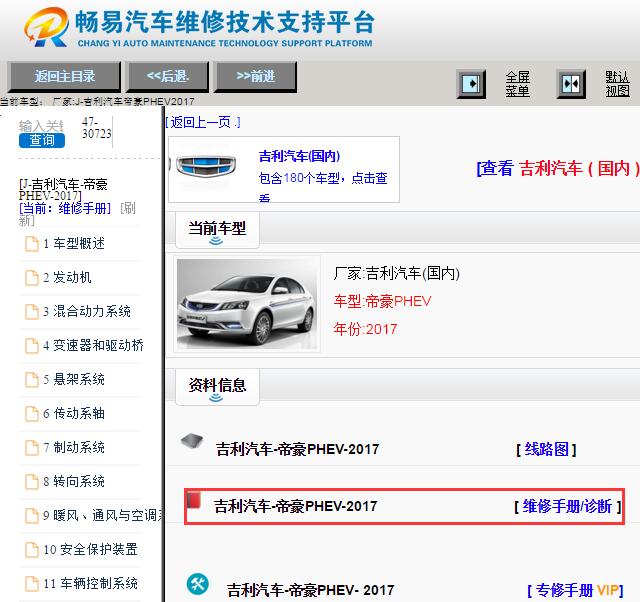Click the 47-30723 number in sidebar
This screenshot has width=640, height=602.
click(x=97, y=128)
